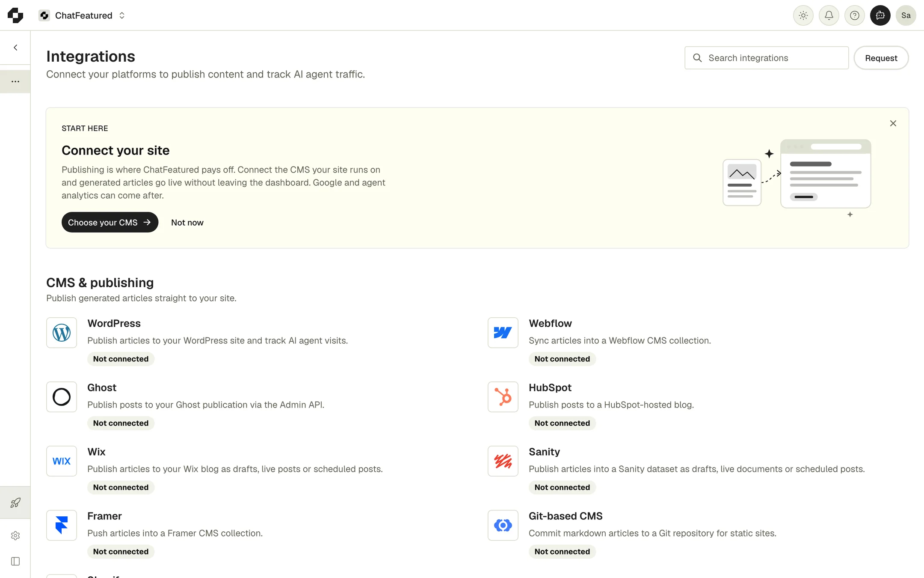Screen dimensions: 924x578
Task: Click Ghost Not connected status badge
Action: (121, 423)
